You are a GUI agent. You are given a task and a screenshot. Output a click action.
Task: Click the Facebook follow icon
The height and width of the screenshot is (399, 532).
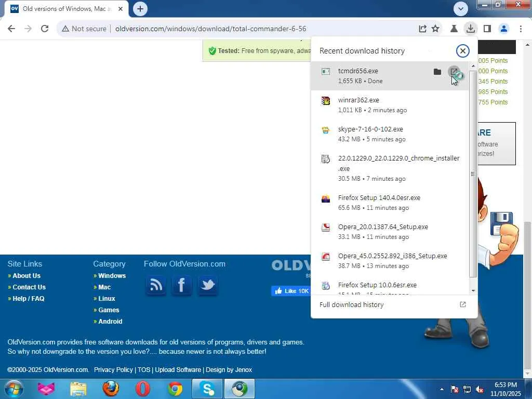[181, 285]
